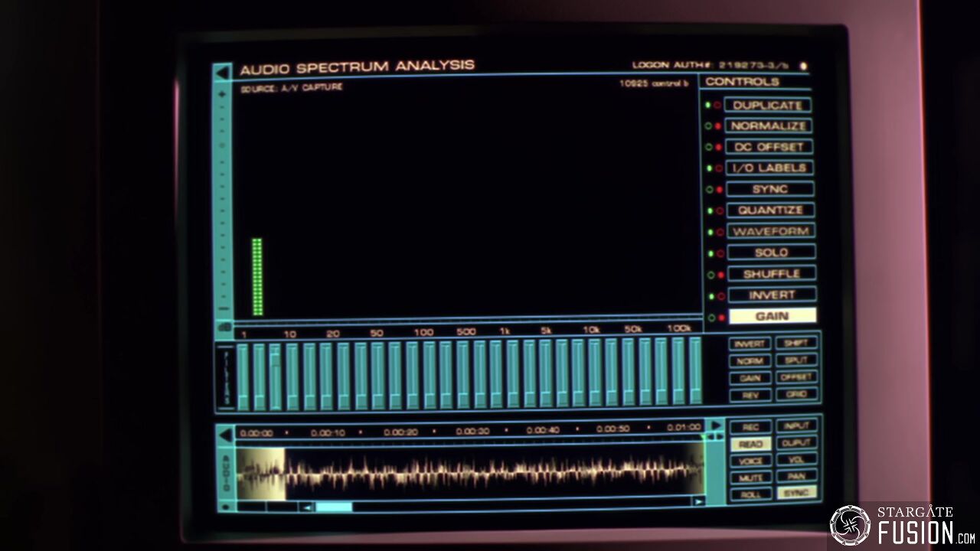Click the OUPUT audio button
The image size is (980, 551).
(x=796, y=442)
